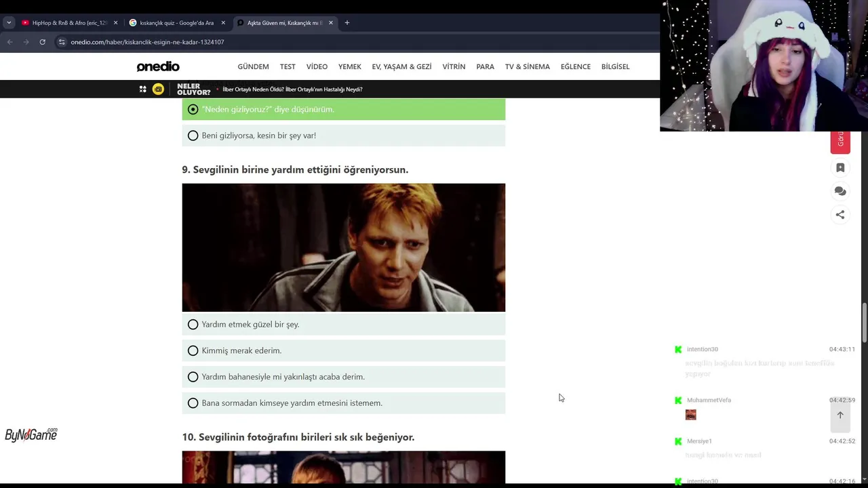Screen dimensions: 868x488
Task: Select Kimmiş merak ederim option
Action: 343,350
